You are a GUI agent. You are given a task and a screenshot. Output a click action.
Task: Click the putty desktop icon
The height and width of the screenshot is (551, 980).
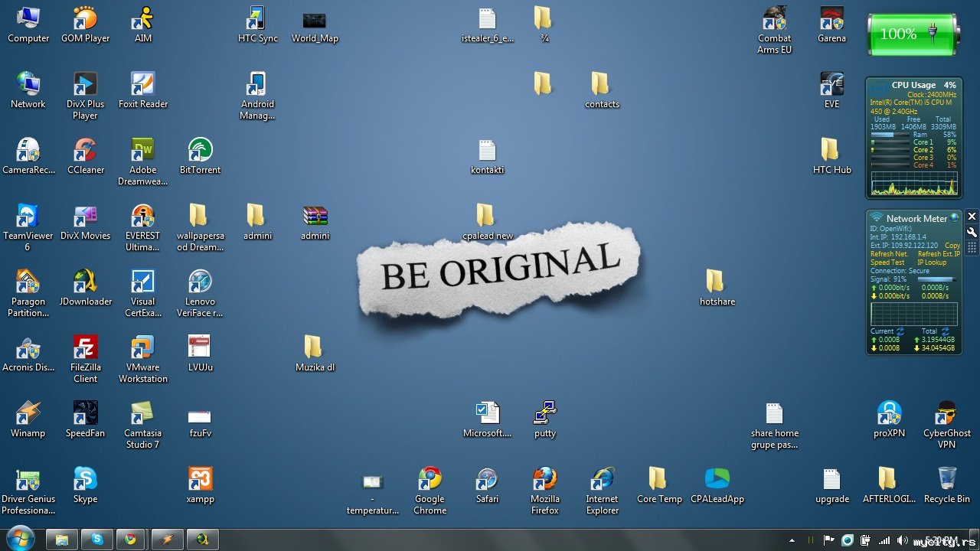[544, 414]
